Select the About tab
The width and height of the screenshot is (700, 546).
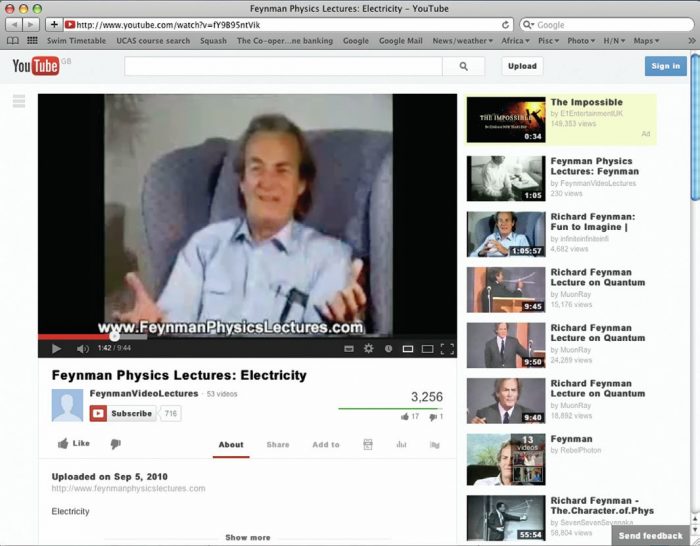tap(231, 445)
